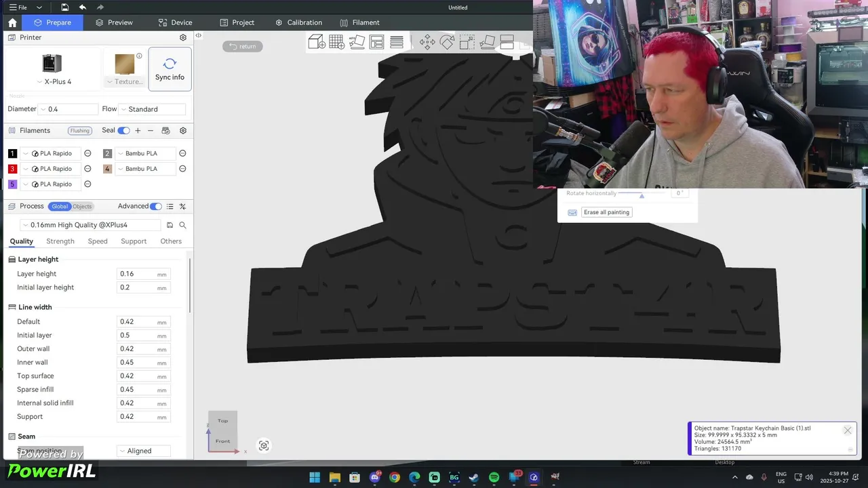This screenshot has width=868, height=488.
Task: Open the Device tab
Action: tap(175, 22)
